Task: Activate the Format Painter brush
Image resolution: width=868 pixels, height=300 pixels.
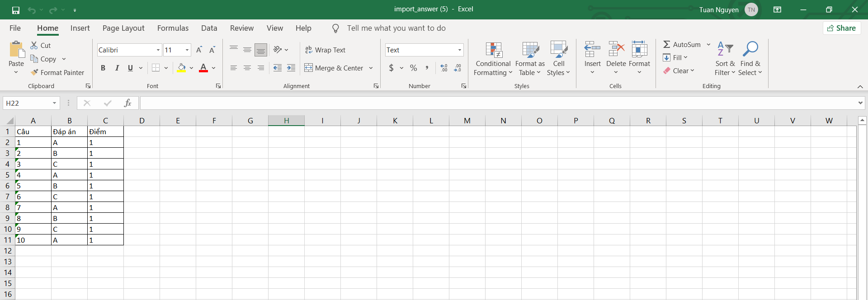Action: pos(57,72)
